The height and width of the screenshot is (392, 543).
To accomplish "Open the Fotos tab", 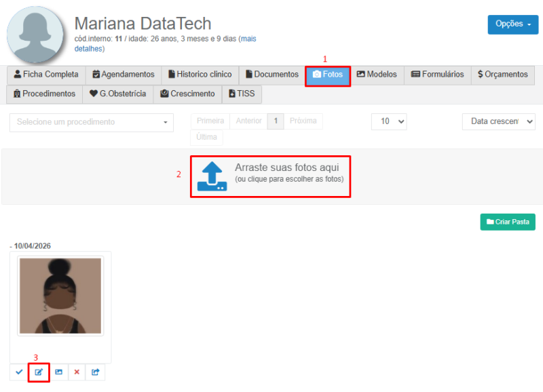I will pos(328,75).
